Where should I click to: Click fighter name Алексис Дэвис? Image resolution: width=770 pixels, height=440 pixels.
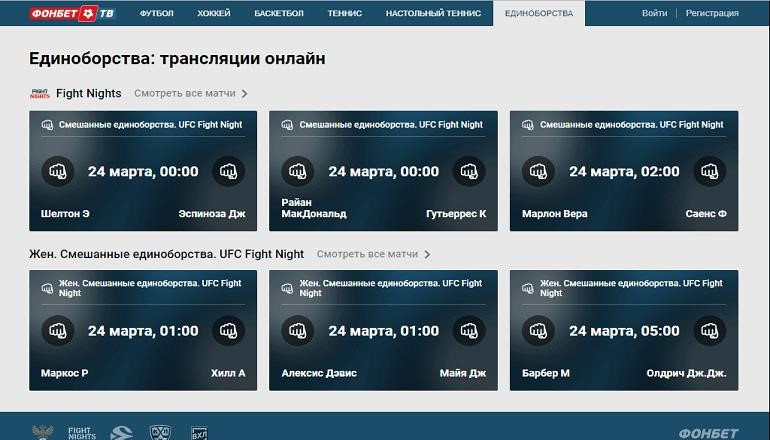point(319,373)
